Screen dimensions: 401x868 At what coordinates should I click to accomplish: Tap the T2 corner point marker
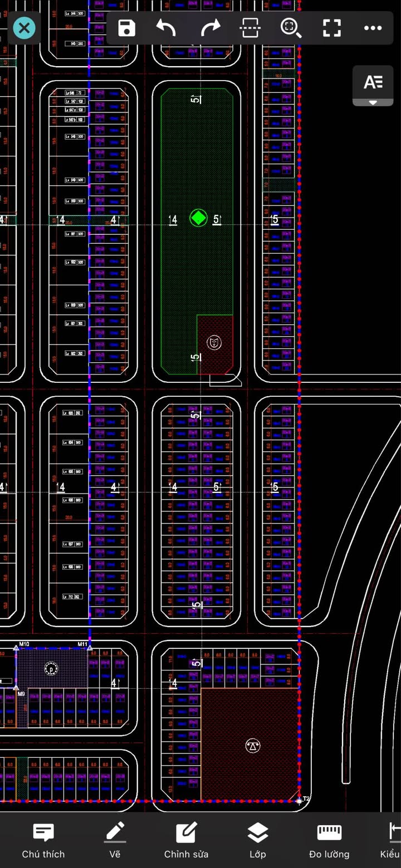click(x=299, y=801)
